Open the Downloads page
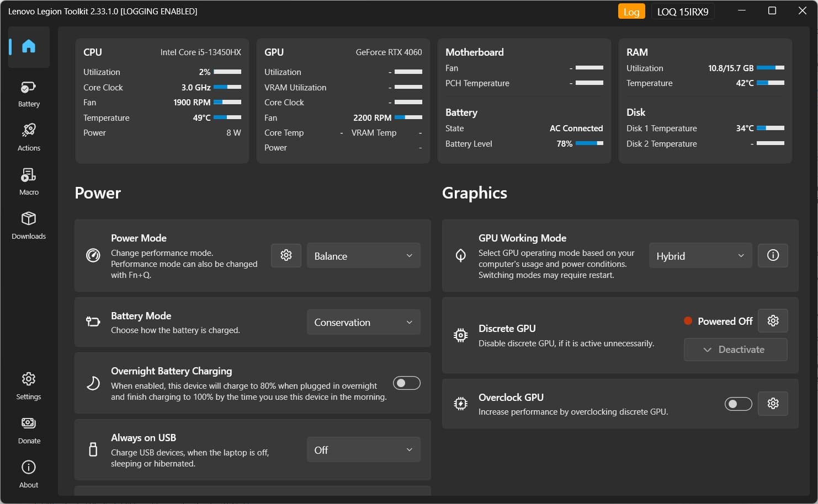The image size is (818, 504). [x=29, y=226]
